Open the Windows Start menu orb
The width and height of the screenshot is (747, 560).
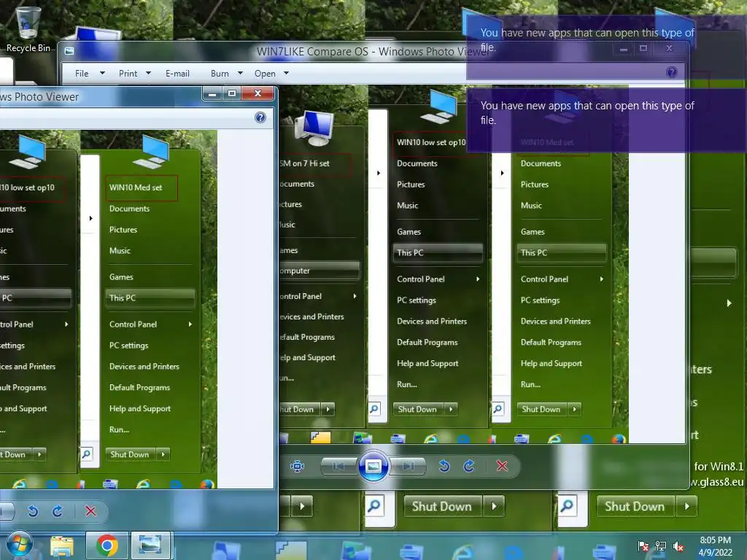[19, 545]
